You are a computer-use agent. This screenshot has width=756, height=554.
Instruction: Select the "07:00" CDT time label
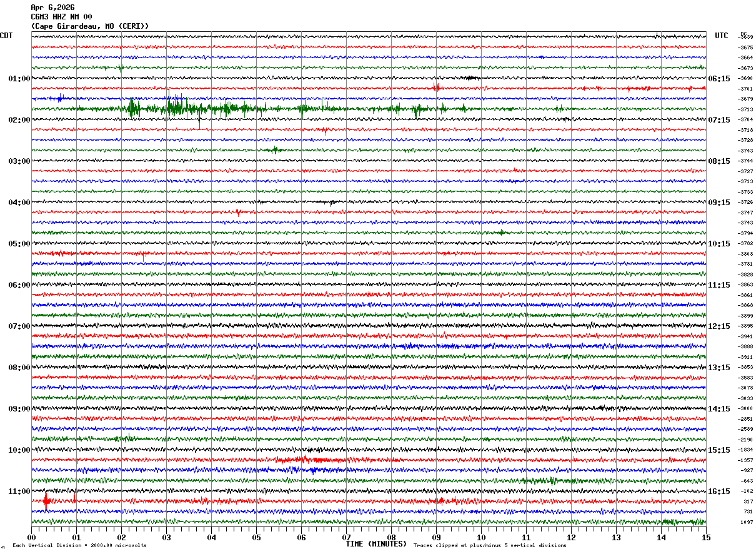(x=19, y=326)
